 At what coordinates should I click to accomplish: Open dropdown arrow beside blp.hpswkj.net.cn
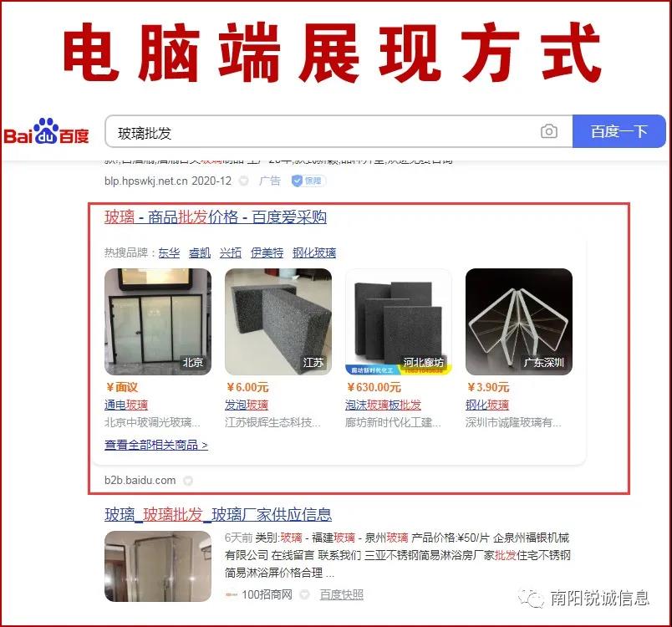pos(244,181)
